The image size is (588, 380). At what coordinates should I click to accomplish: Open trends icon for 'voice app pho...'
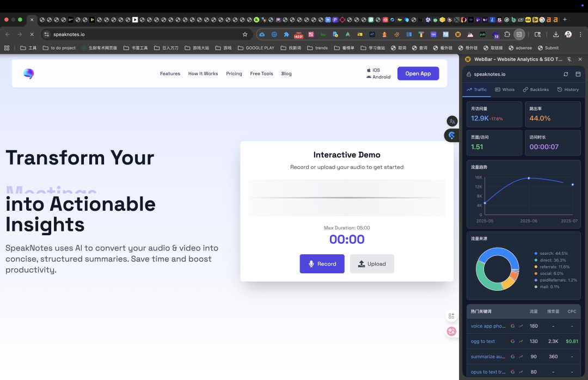coord(521,326)
